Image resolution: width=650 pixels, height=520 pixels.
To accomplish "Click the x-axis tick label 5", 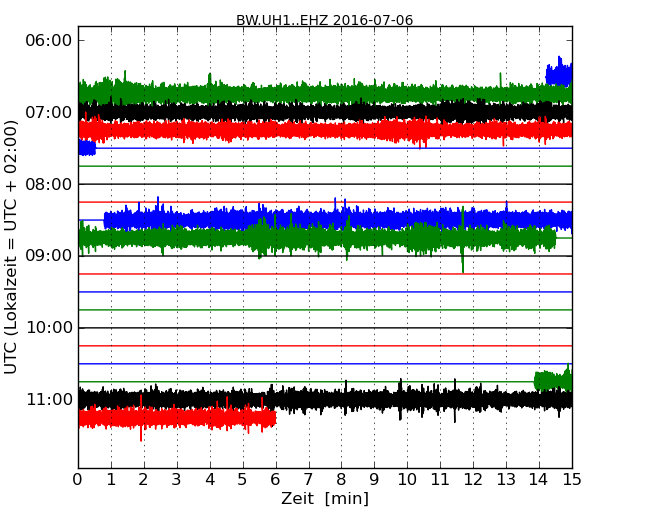I will (x=243, y=479).
